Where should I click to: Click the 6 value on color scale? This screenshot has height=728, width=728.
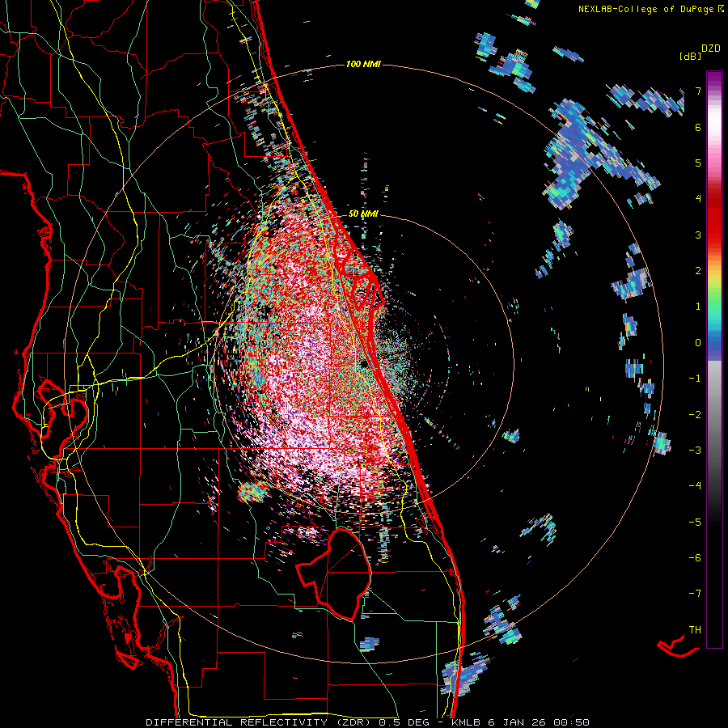pyautogui.click(x=698, y=127)
